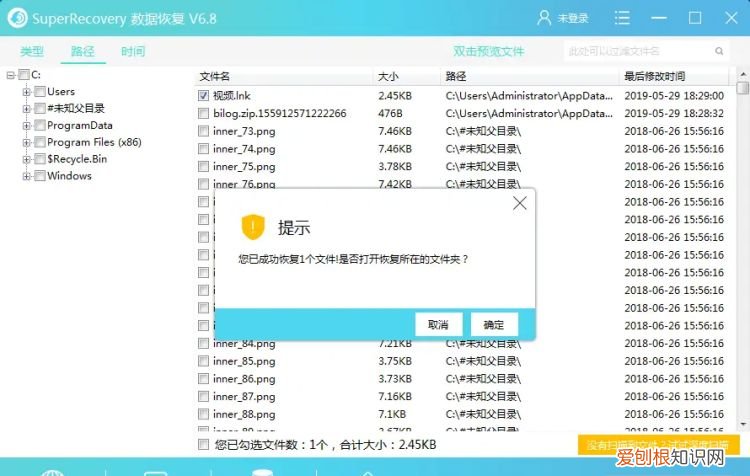Viewport: 750px width, 476px height.
Task: Uncheck the 视频.lnk file checkbox
Action: 203,96
